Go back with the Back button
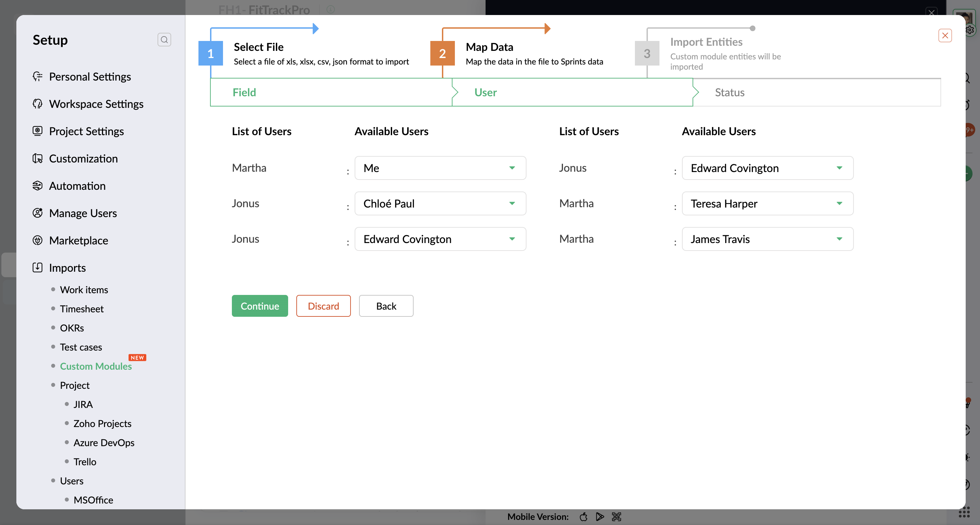The height and width of the screenshot is (525, 980). pos(386,306)
